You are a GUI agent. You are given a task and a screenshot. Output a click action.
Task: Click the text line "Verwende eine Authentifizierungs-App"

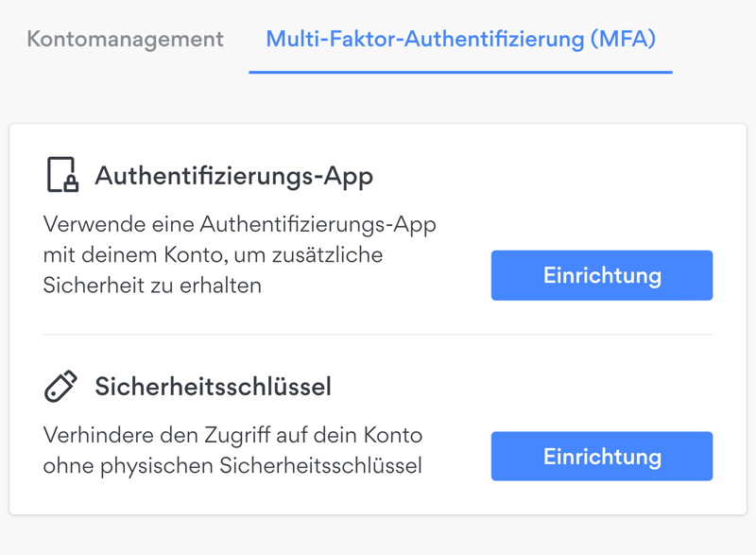(239, 225)
